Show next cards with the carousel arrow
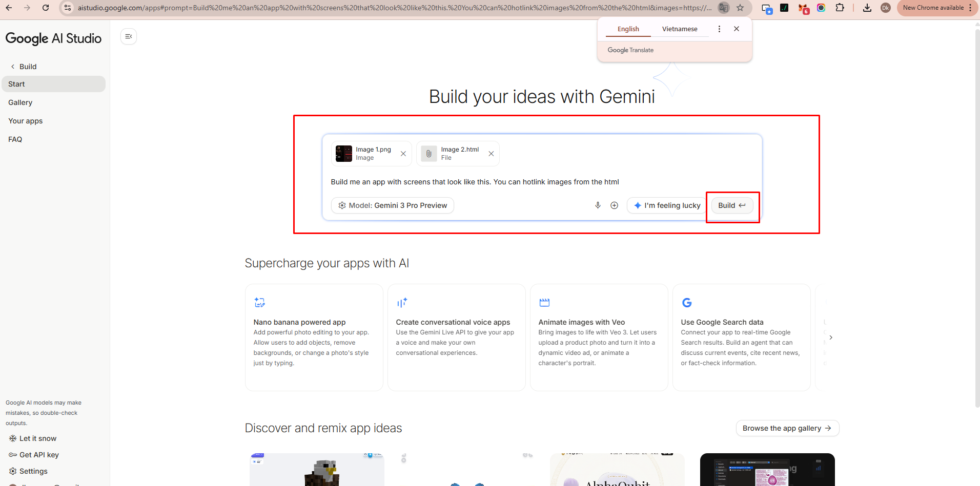Viewport: 980px width, 486px height. pos(831,337)
